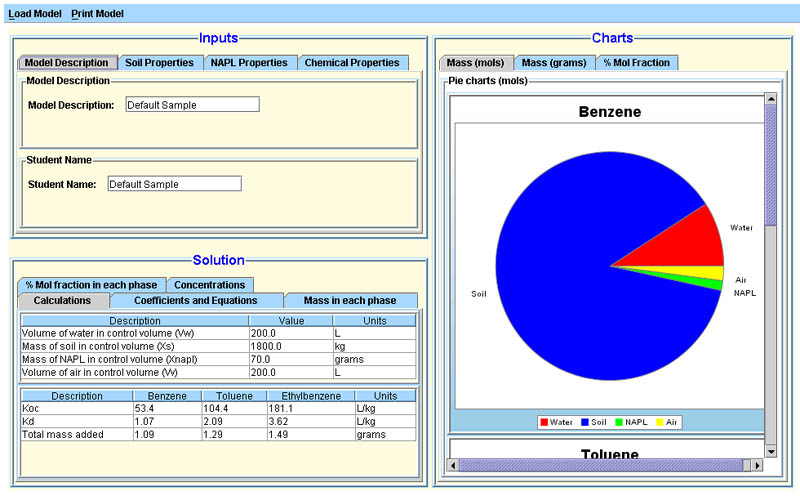
Task: Select the Model Description tab
Action: (x=66, y=62)
